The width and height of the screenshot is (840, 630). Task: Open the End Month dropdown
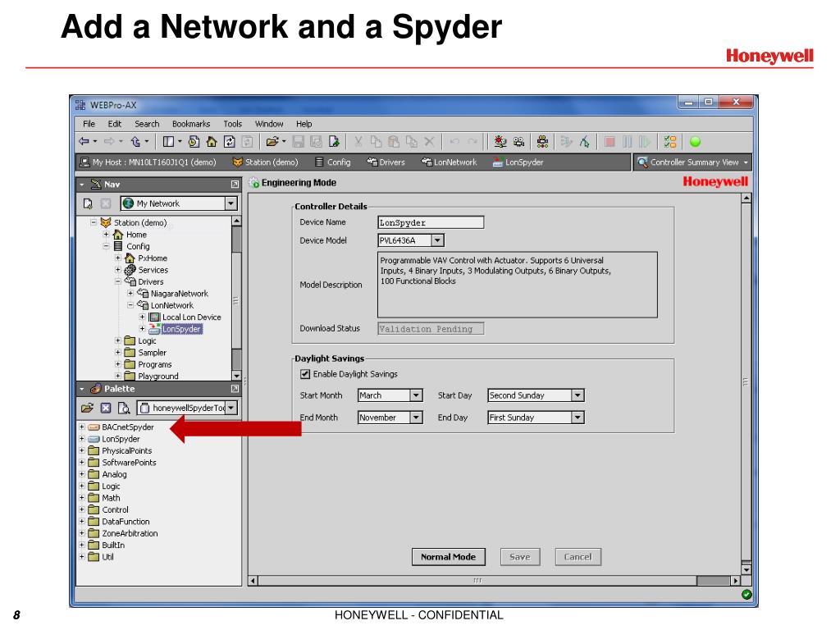[416, 418]
